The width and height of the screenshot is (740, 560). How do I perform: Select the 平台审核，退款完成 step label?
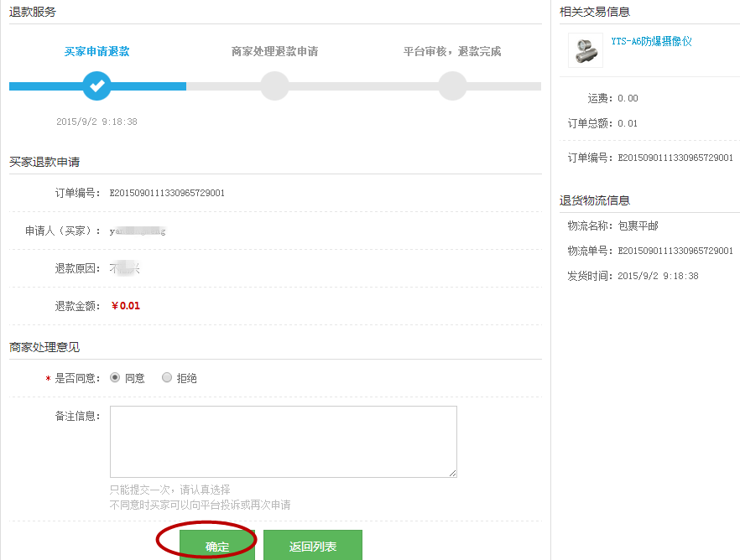click(x=452, y=52)
